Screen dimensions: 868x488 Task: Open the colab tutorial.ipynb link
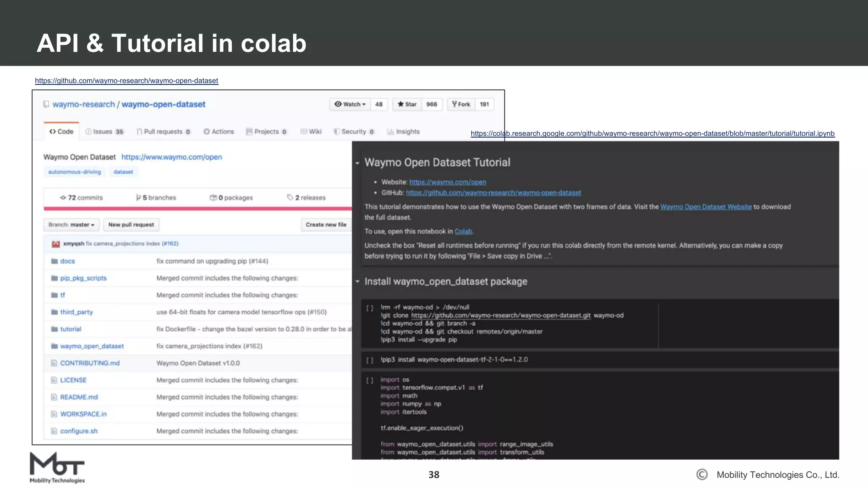(x=652, y=133)
